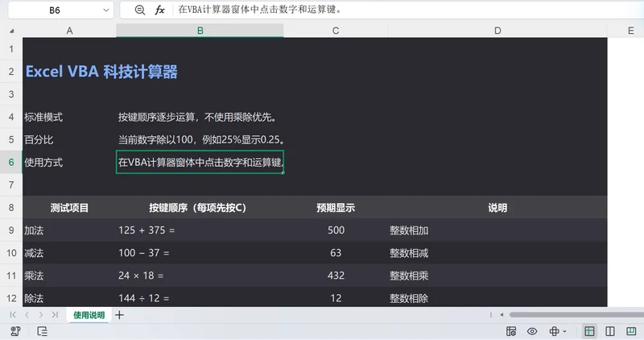Switch to normal view grid icon
This screenshot has height=340, width=644.
pyautogui.click(x=589, y=331)
